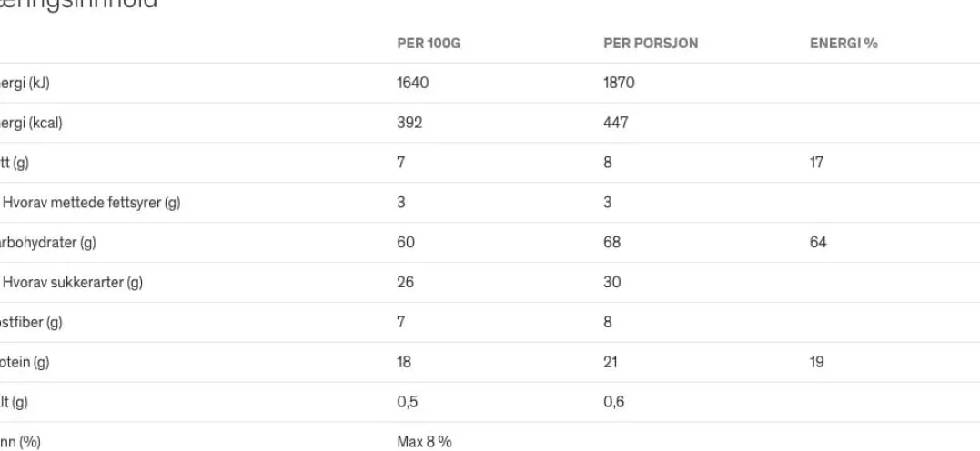
Task: Click the salt per porsjon value 0,6
Action: click(x=613, y=402)
